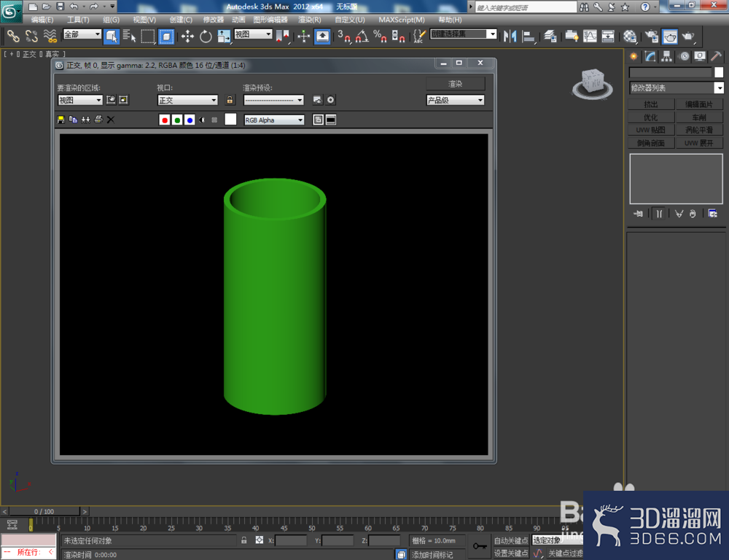Toggle the Angle Snap button
729x560 pixels.
[x=362, y=36]
